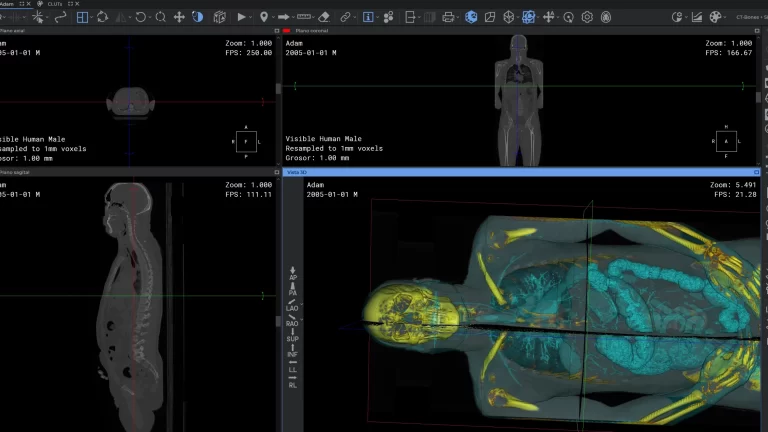This screenshot has width=768, height=432.
Task: Open the settings gear icon
Action: 587,17
